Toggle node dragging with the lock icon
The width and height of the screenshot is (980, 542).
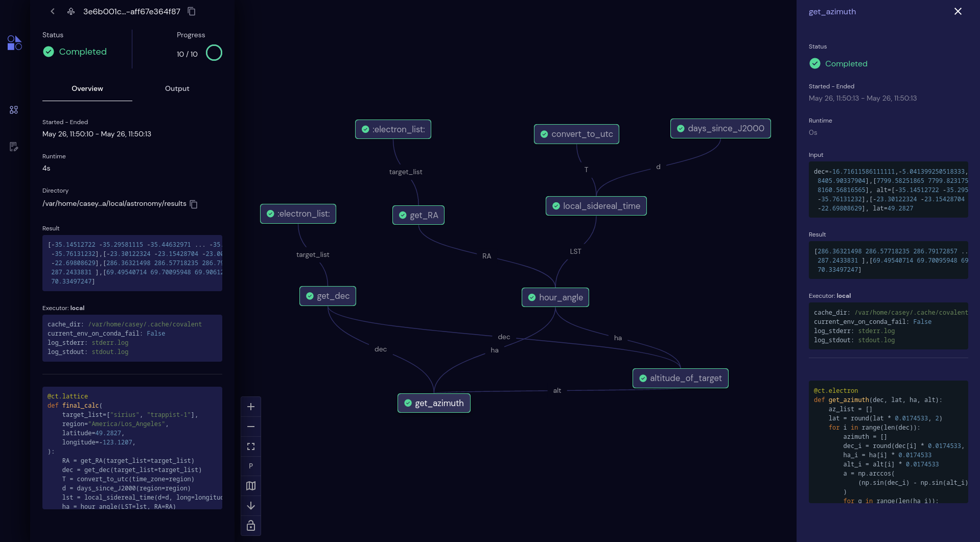250,525
